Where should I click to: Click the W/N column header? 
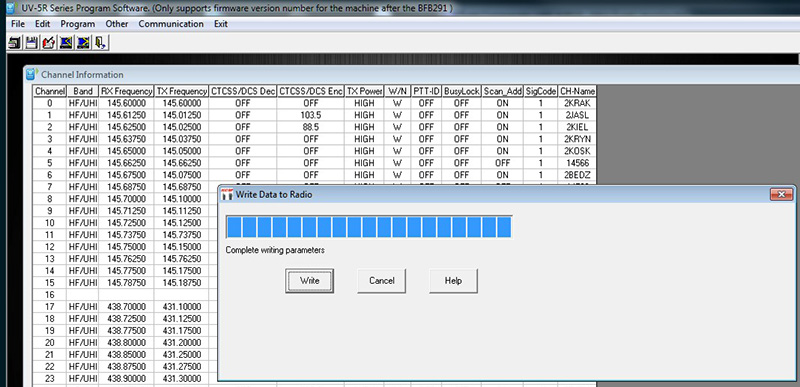click(x=397, y=91)
